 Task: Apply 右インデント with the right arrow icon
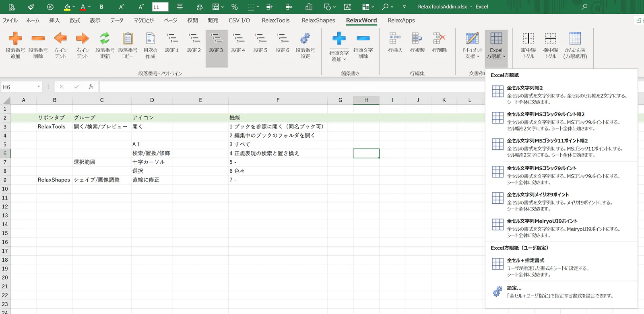click(83, 38)
